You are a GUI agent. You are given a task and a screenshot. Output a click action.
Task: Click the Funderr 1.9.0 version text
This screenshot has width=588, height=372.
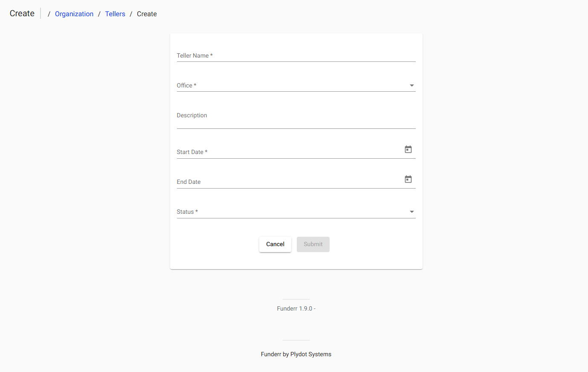point(296,308)
